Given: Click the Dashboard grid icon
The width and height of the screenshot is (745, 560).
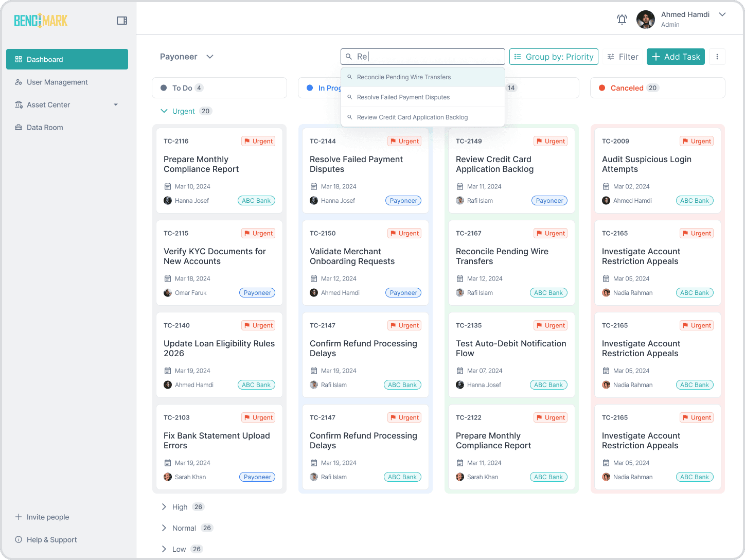Looking at the screenshot, I should pos(19,59).
